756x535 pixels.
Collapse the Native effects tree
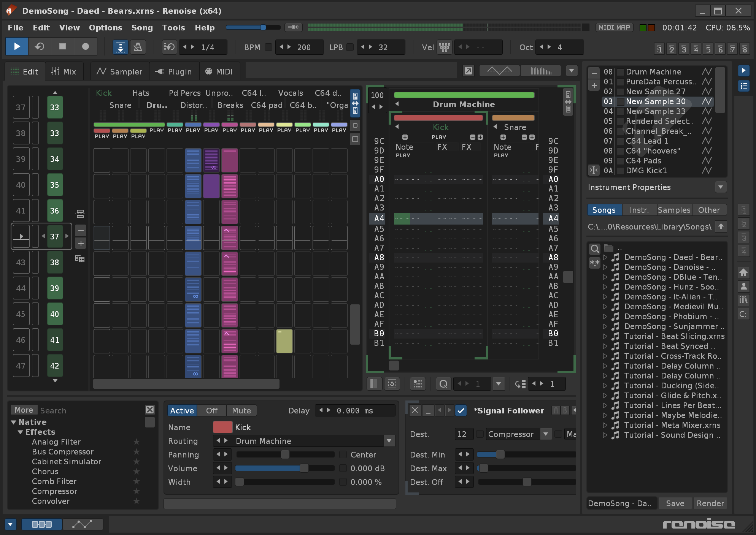(x=14, y=422)
